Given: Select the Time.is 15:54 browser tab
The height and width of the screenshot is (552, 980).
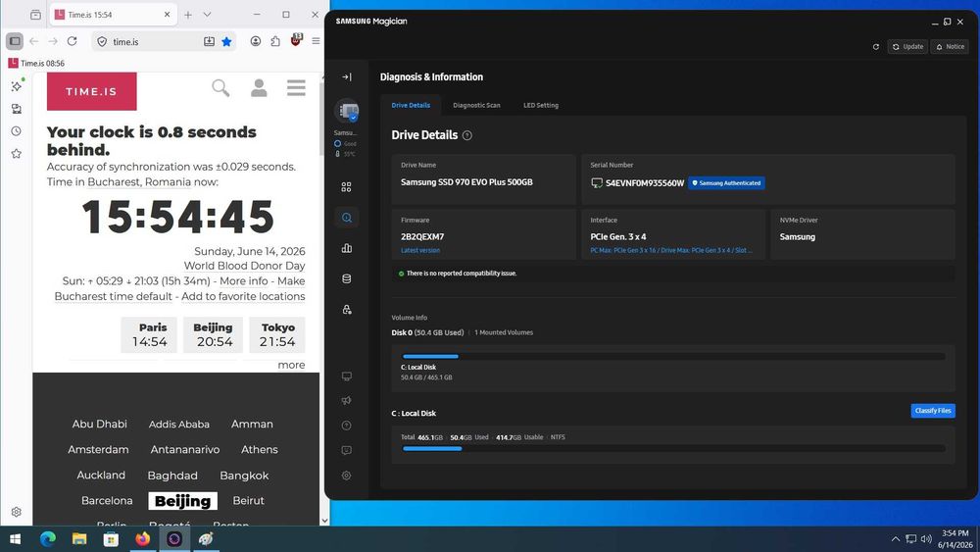Looking at the screenshot, I should coord(113,15).
